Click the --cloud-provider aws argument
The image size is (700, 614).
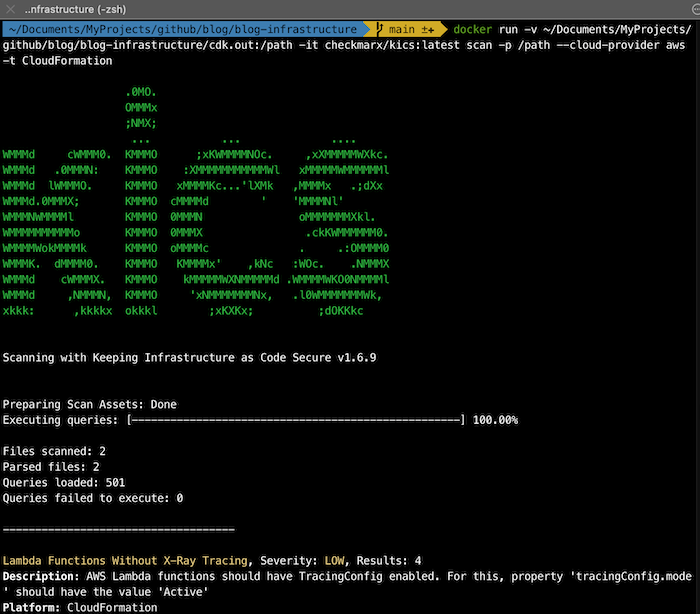[x=621, y=45]
